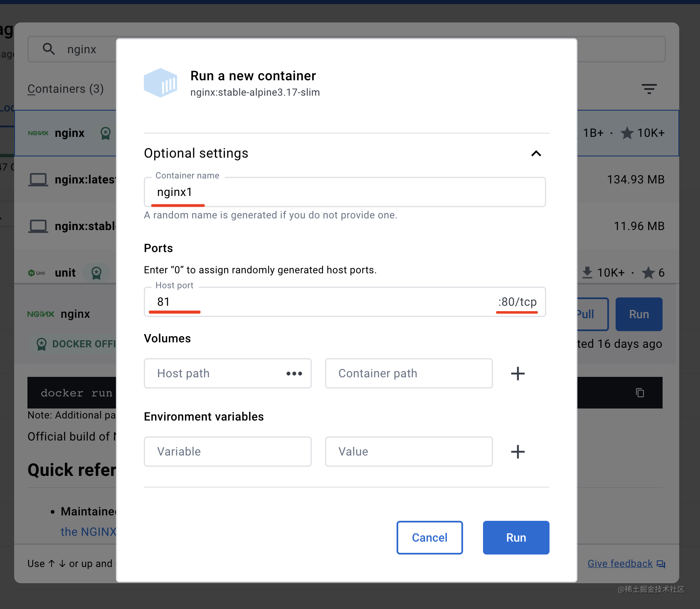Click the search magnifier icon
The height and width of the screenshot is (609, 700).
pos(49,49)
